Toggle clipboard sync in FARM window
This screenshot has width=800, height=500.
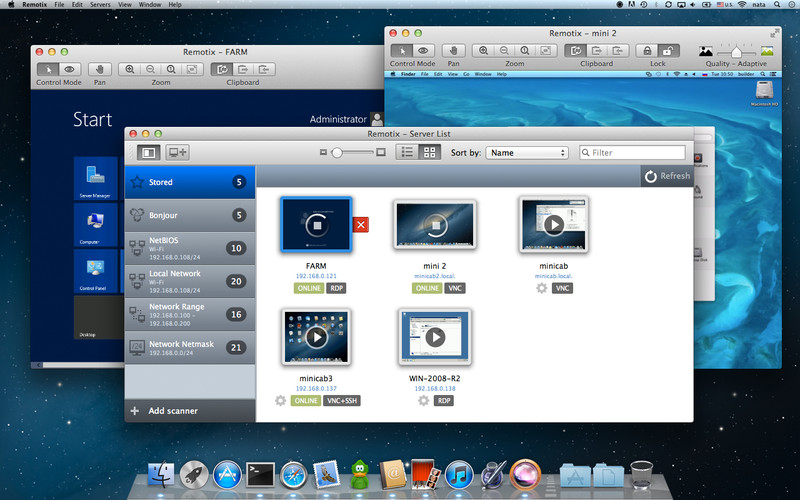coord(222,69)
